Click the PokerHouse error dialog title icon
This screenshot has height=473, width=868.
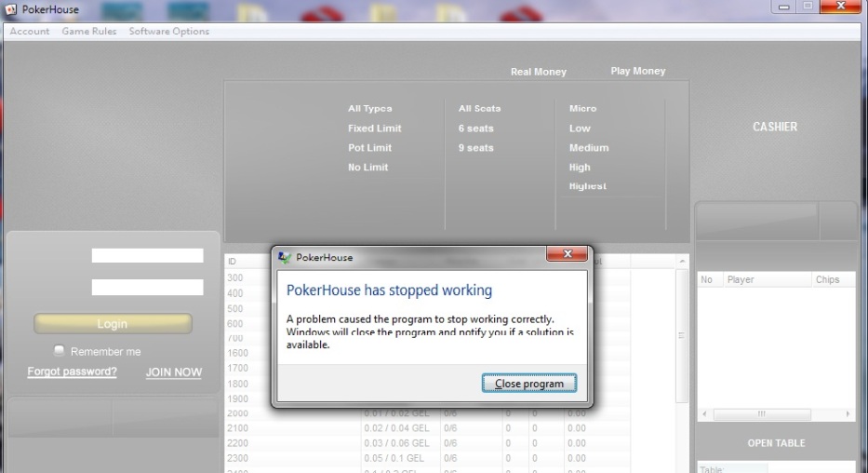pyautogui.click(x=285, y=258)
